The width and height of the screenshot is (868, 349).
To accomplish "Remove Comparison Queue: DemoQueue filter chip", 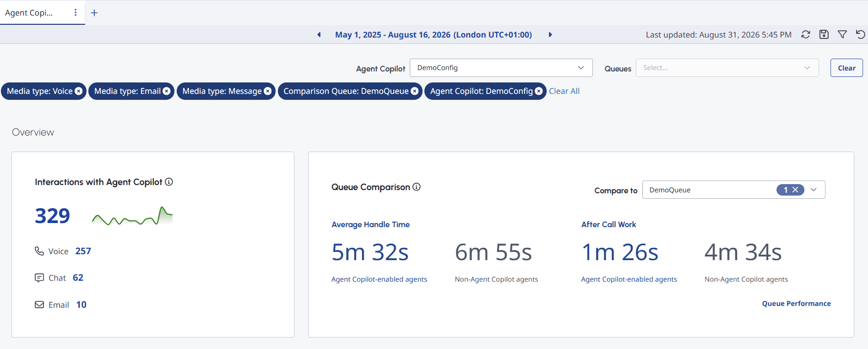I will click(x=415, y=91).
